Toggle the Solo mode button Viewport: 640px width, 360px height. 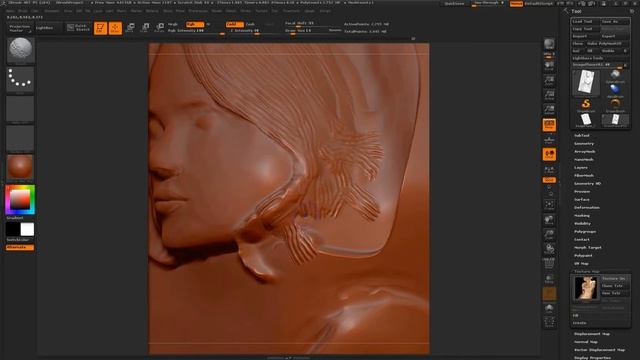tap(549, 308)
